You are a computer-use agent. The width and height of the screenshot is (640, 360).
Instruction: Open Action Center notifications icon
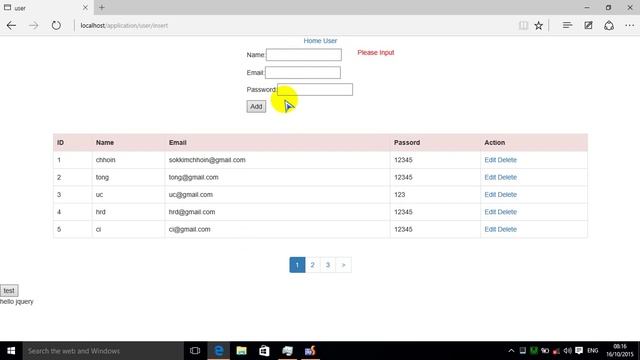(x=579, y=351)
